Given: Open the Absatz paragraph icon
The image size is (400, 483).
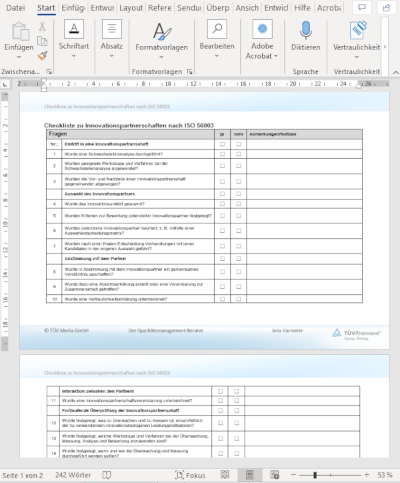Looking at the screenshot, I should pos(112,29).
